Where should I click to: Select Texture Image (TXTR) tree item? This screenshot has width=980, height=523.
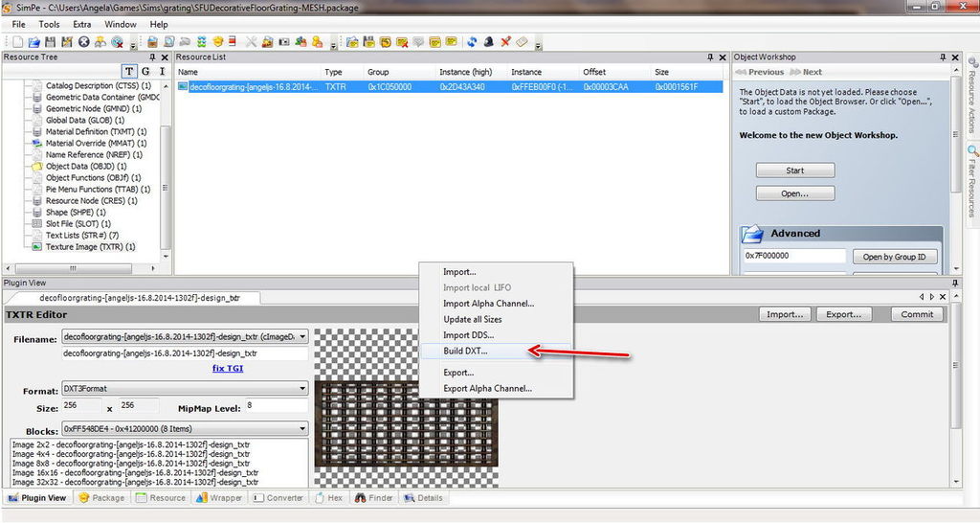tap(90, 247)
